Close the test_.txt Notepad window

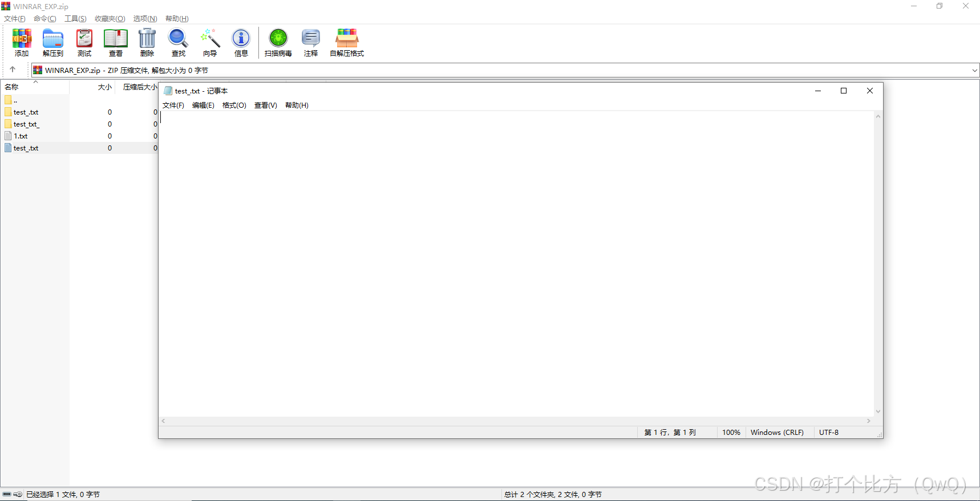tap(870, 91)
